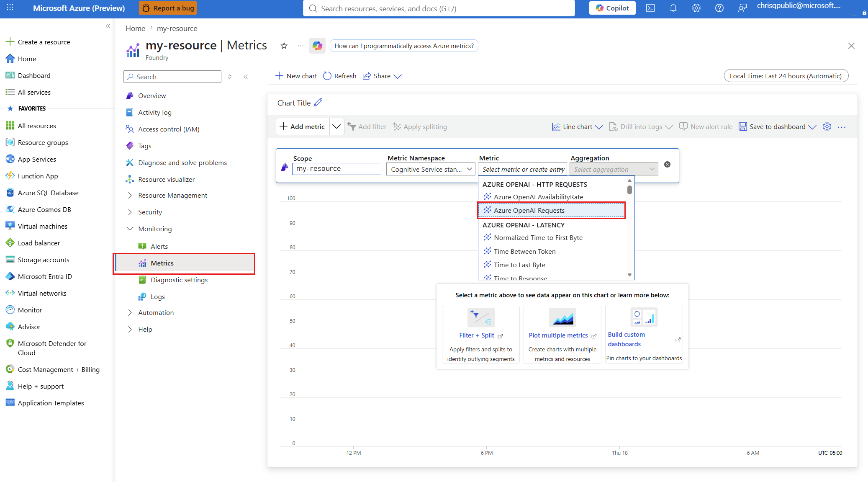Open portal settings gear in header

point(696,8)
